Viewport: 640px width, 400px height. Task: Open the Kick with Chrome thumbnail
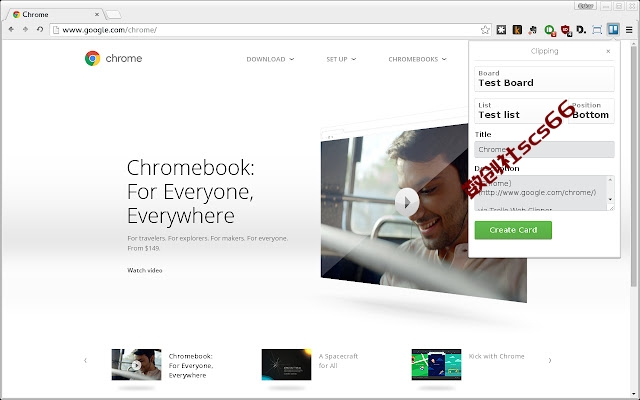coord(436,364)
